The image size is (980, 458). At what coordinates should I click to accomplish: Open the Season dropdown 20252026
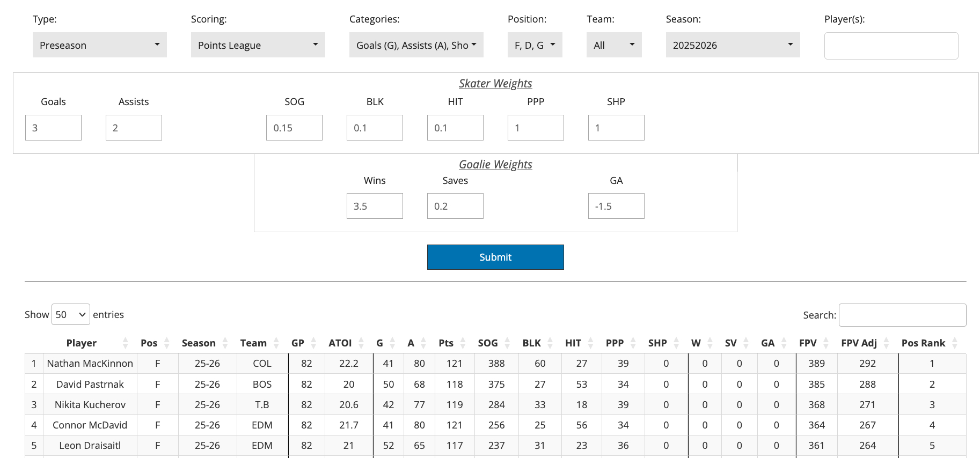coord(733,45)
